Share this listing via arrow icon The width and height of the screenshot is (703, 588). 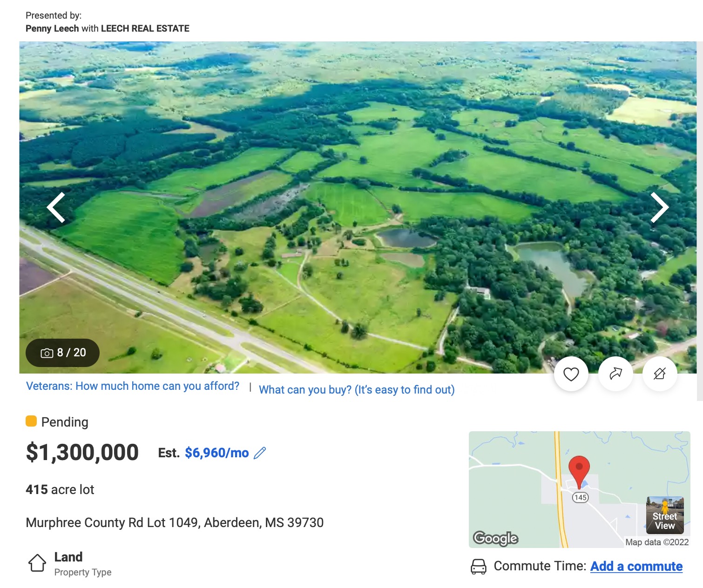pos(615,374)
